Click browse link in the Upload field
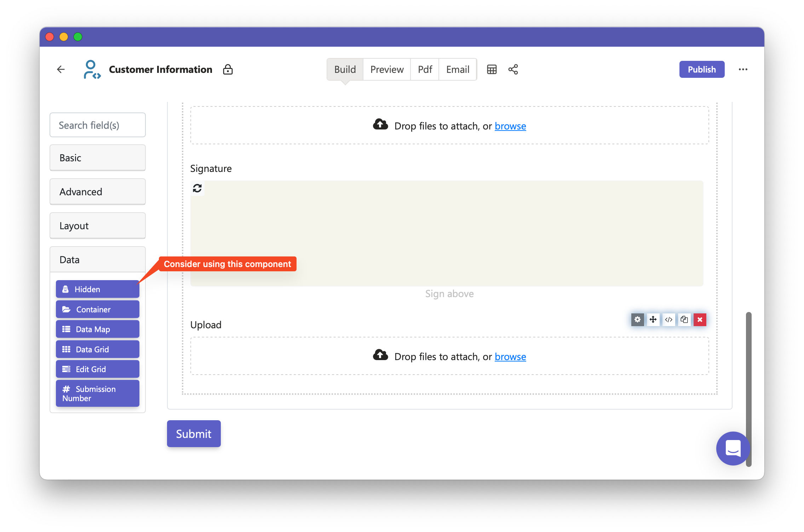The height and width of the screenshot is (532, 804). tap(510, 357)
